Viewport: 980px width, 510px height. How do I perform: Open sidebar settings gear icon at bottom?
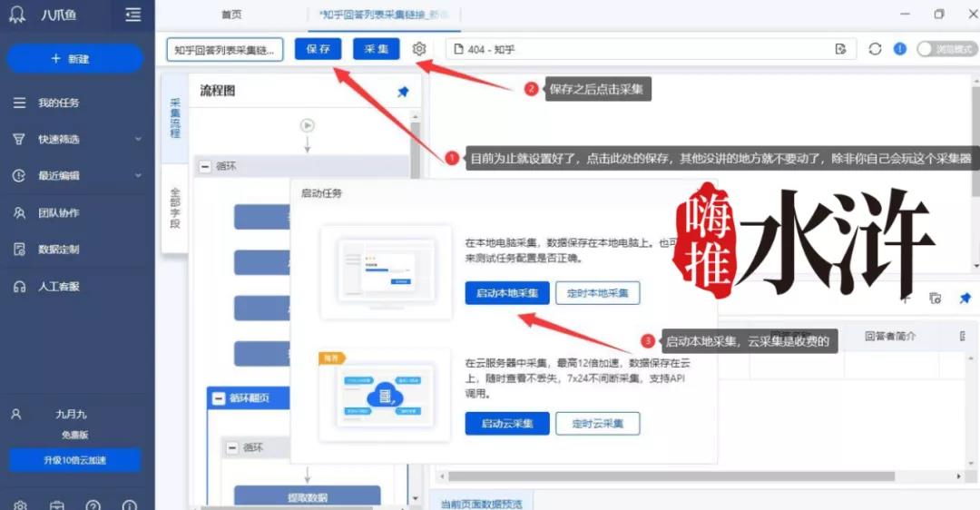[x=20, y=505]
